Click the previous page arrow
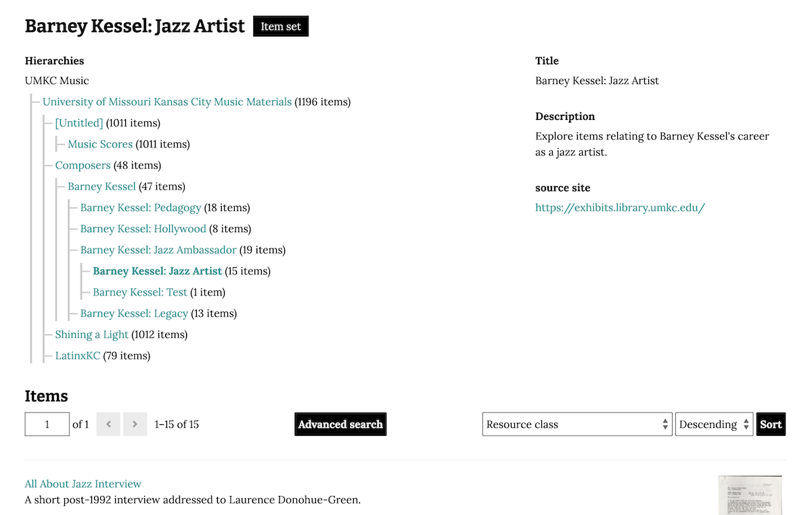The height and width of the screenshot is (515, 812). [x=108, y=424]
